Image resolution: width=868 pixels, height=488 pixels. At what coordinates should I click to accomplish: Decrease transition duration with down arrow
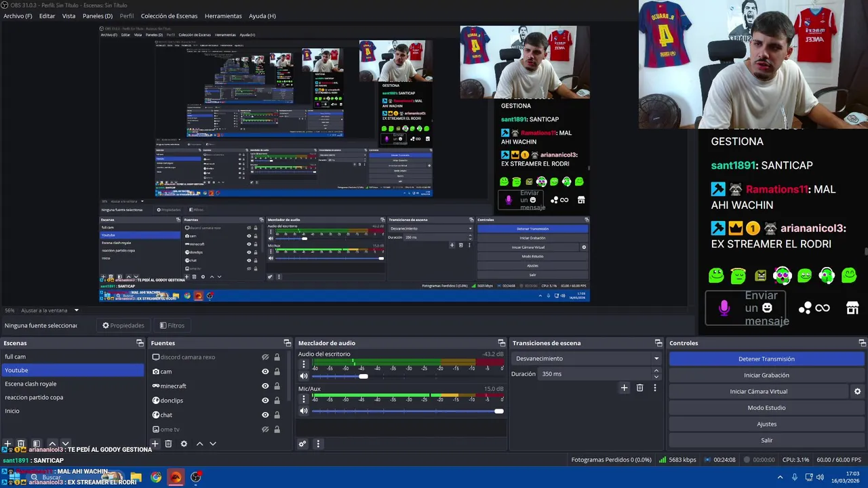click(656, 377)
